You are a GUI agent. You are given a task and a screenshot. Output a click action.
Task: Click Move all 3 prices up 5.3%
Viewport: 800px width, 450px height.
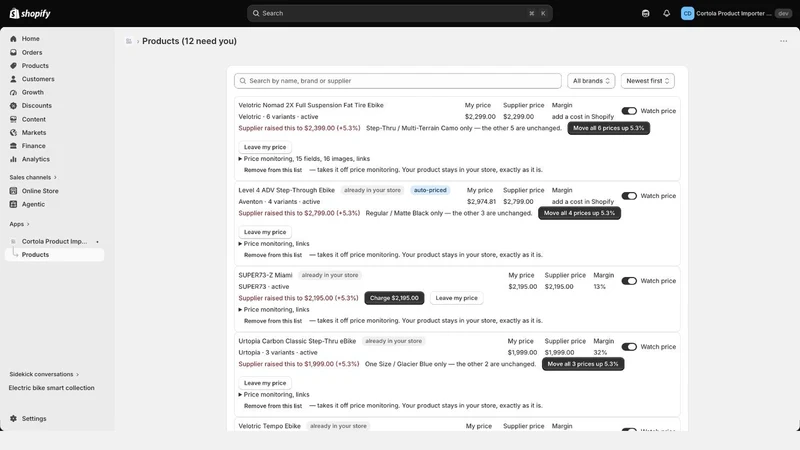click(x=583, y=364)
